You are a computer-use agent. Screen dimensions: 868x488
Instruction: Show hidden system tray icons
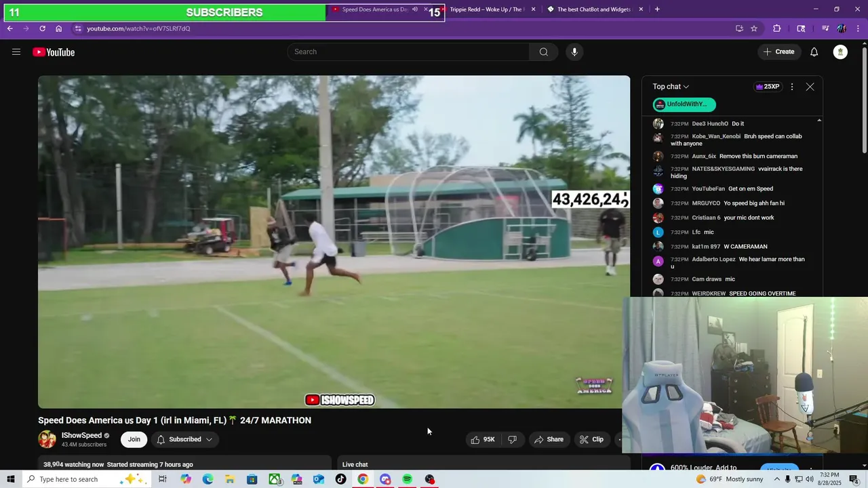coord(776,479)
